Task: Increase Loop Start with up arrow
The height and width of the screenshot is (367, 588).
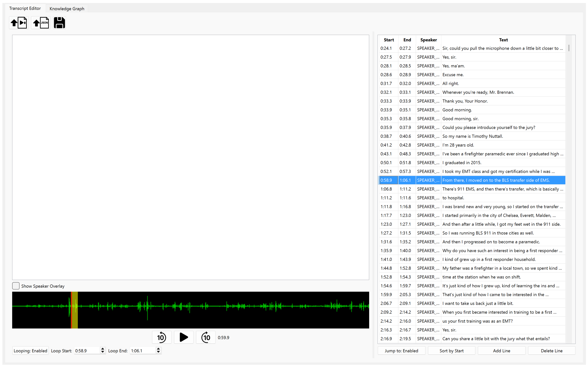Action: coord(102,349)
